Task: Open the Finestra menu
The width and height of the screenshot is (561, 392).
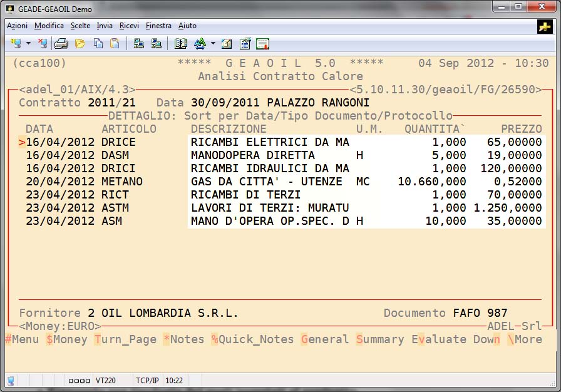Action: click(x=158, y=26)
